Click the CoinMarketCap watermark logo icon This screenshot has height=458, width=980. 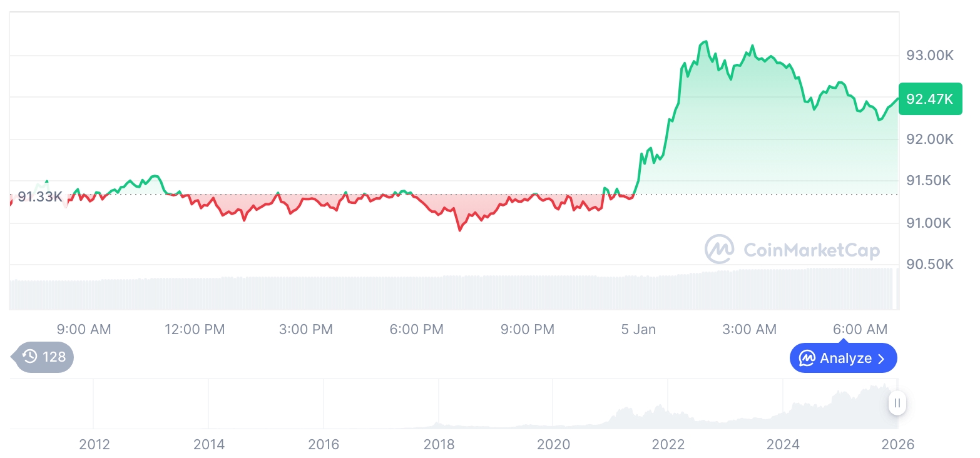(720, 250)
